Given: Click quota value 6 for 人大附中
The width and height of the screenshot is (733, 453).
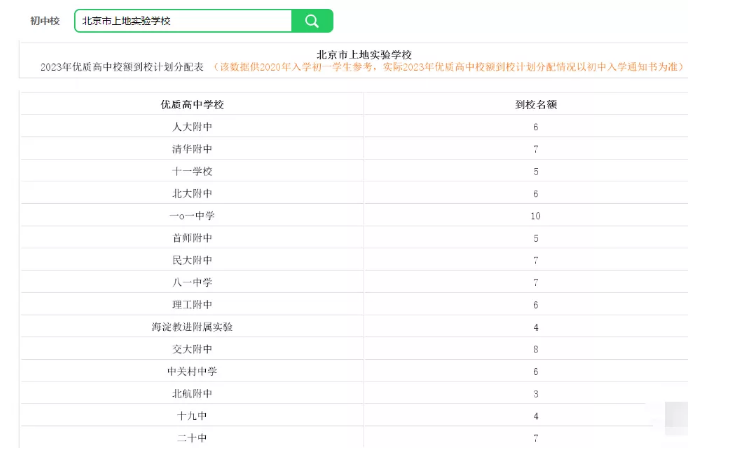Looking at the screenshot, I should (x=536, y=127).
